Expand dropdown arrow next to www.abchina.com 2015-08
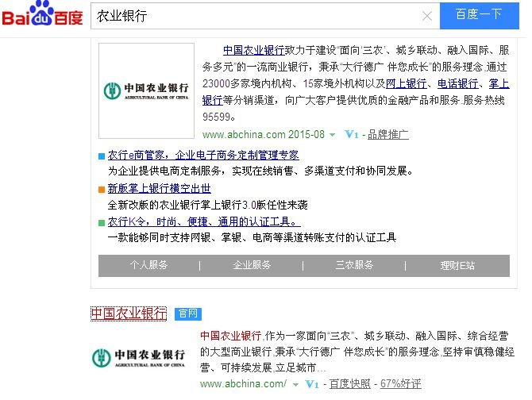Image resolution: width=532 pixels, height=400 pixels. tap(332, 135)
